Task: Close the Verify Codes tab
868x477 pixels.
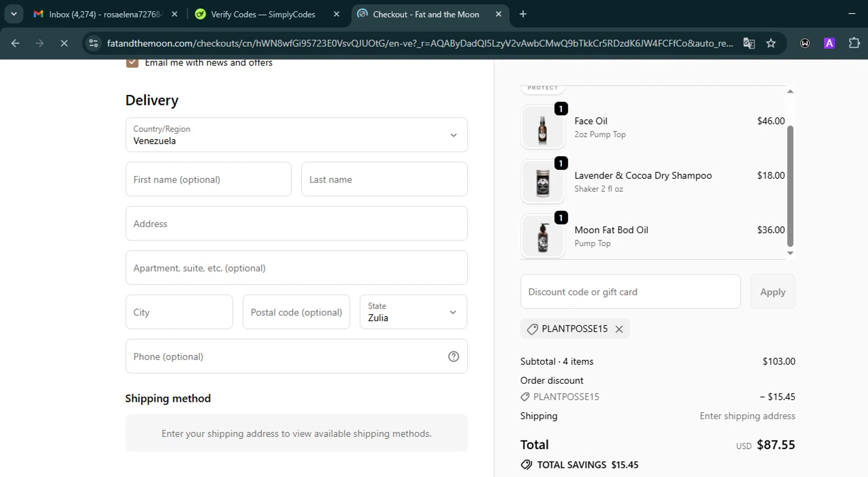Action: [336, 14]
